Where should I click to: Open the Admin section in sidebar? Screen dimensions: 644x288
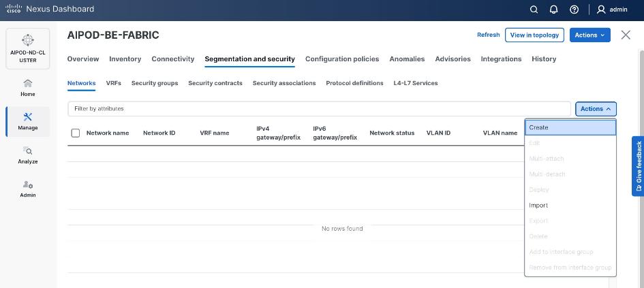pyautogui.click(x=28, y=189)
